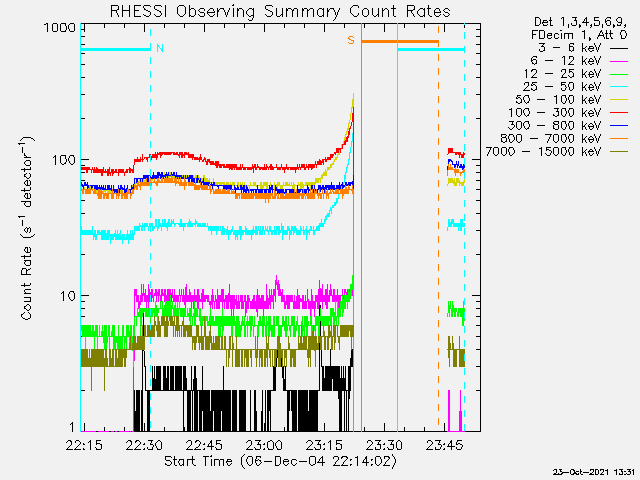Select the '100 - 300 keV' legend label
This screenshot has height=480, width=640.
click(x=555, y=113)
